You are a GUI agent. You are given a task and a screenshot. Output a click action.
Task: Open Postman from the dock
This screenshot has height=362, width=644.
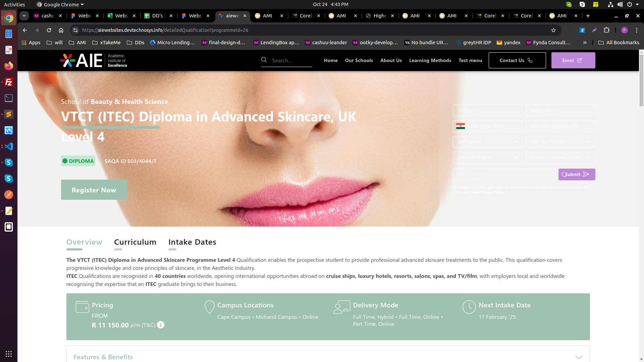click(x=9, y=195)
